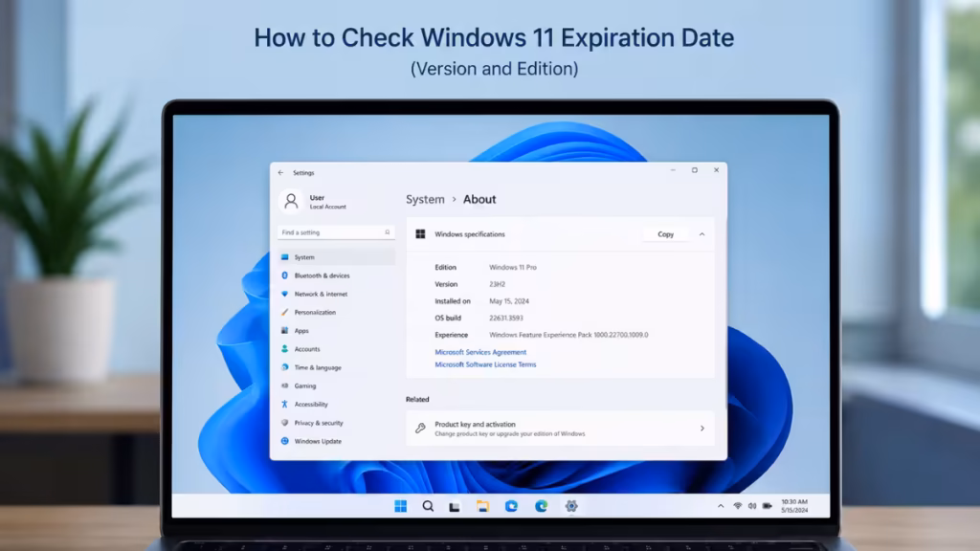Viewport: 980px width, 551px height.
Task: Click the Apps sidebar icon
Action: click(284, 330)
